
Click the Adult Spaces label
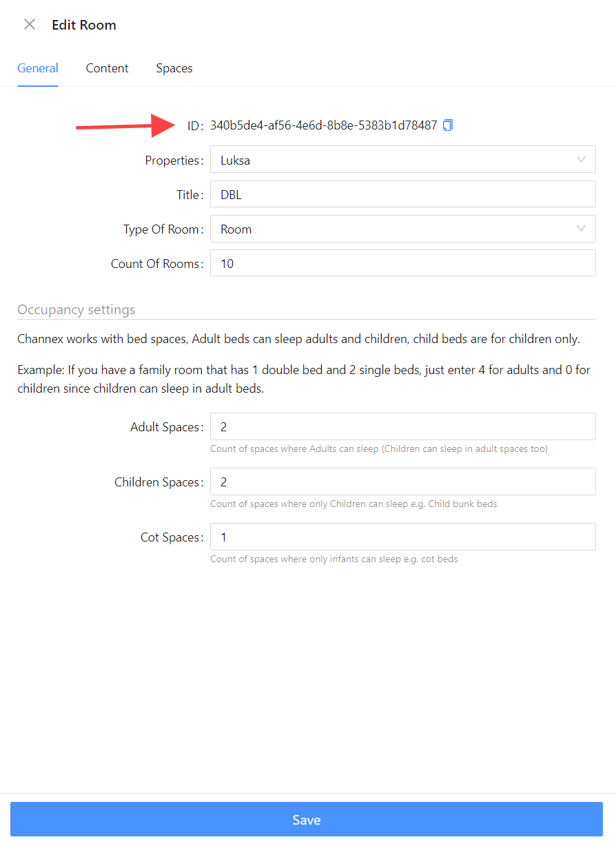coord(166,427)
